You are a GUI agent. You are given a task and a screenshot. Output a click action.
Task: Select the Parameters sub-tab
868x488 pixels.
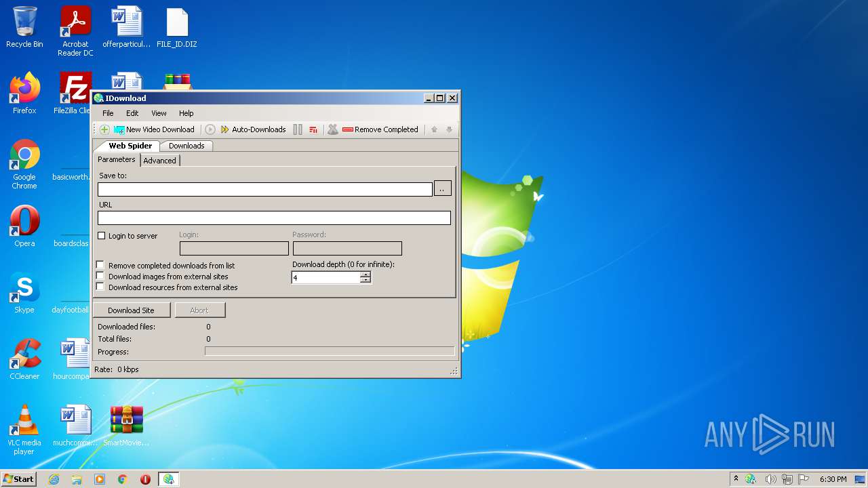click(x=117, y=159)
